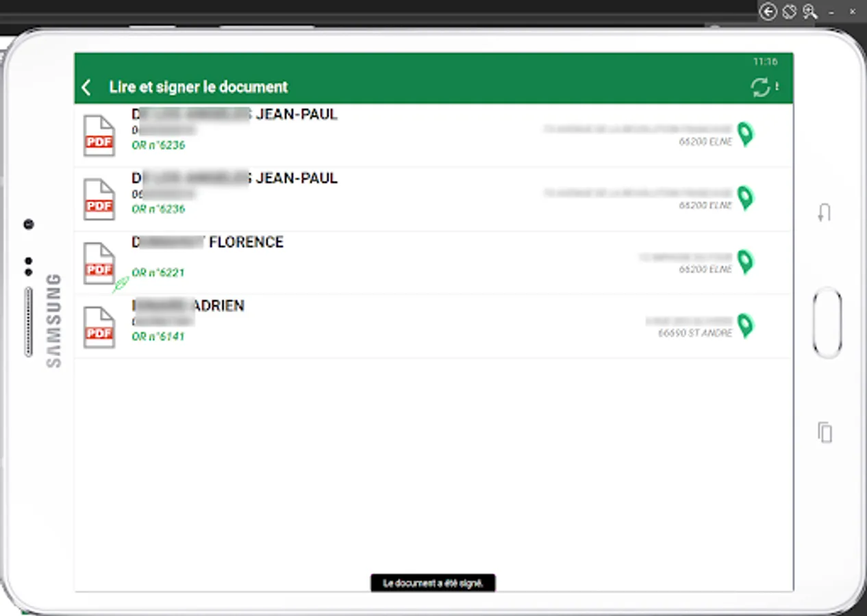This screenshot has height=616, width=867.
Task: Tap the map pin on the first 66200 ELNE row
Action: [745, 135]
